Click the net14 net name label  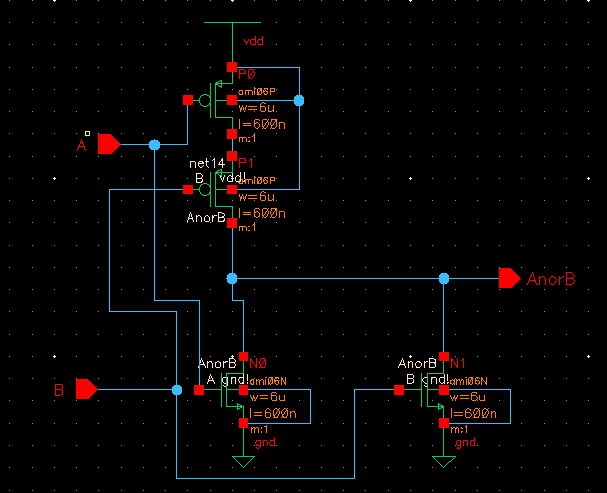[x=207, y=164]
